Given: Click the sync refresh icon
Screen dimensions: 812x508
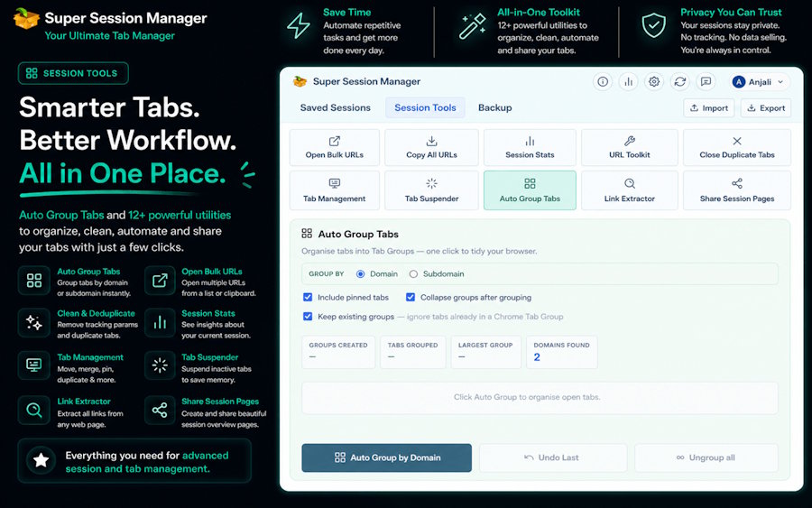Looking at the screenshot, I should point(680,82).
